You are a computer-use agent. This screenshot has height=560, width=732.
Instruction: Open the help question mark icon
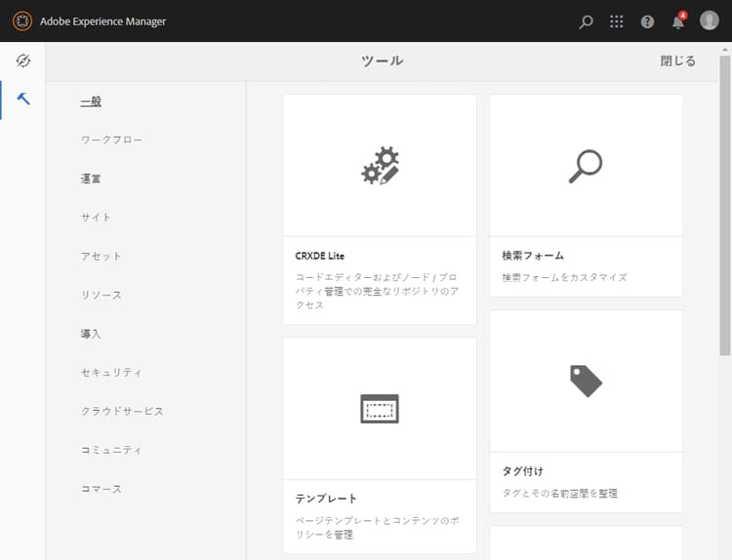(647, 21)
